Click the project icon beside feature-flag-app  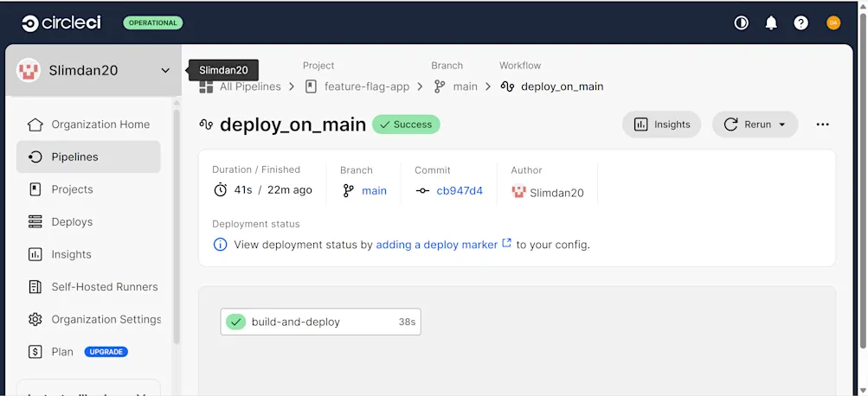click(311, 86)
